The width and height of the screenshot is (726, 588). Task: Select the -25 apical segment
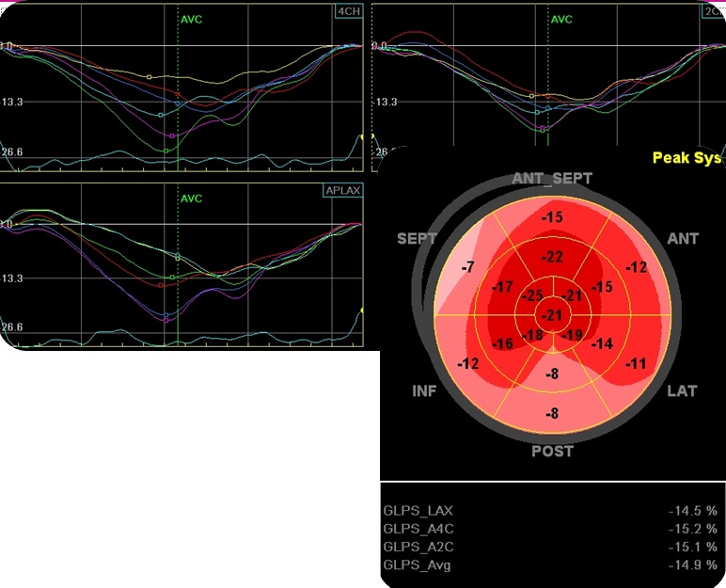[533, 297]
